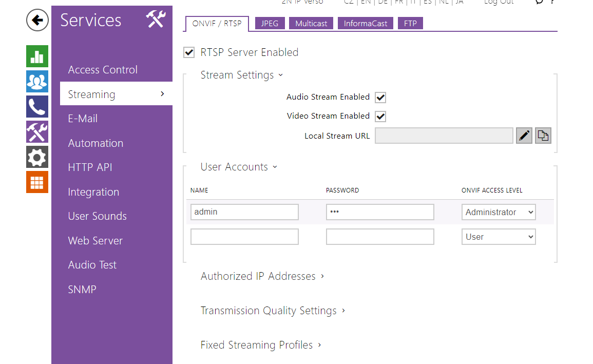Click the empty second-row name field
This screenshot has width=593, height=364.
pyautogui.click(x=244, y=237)
